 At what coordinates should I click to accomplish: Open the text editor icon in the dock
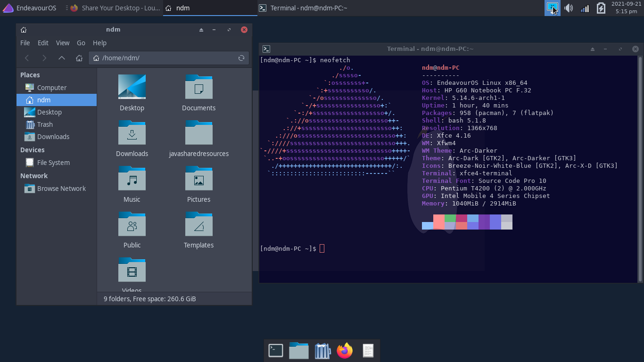[368, 351]
